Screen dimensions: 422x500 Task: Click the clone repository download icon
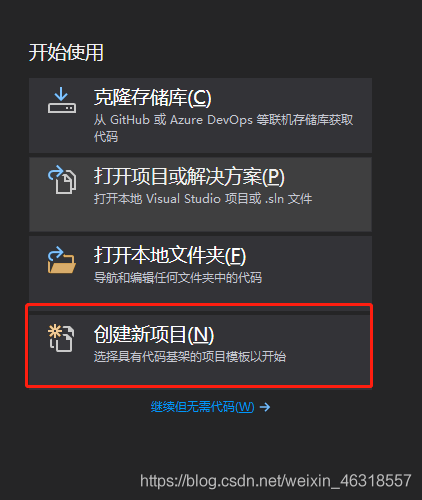click(62, 100)
